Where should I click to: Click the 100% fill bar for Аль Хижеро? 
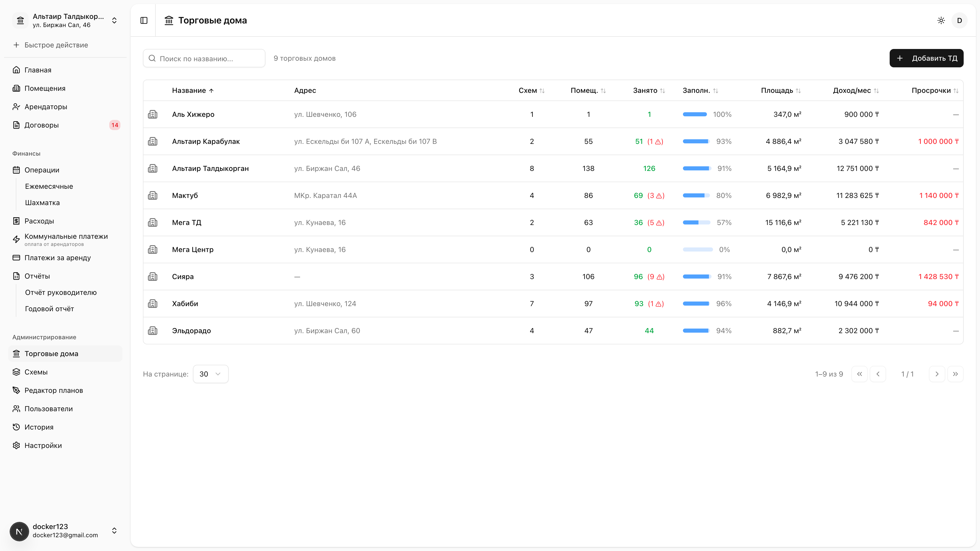pyautogui.click(x=695, y=115)
